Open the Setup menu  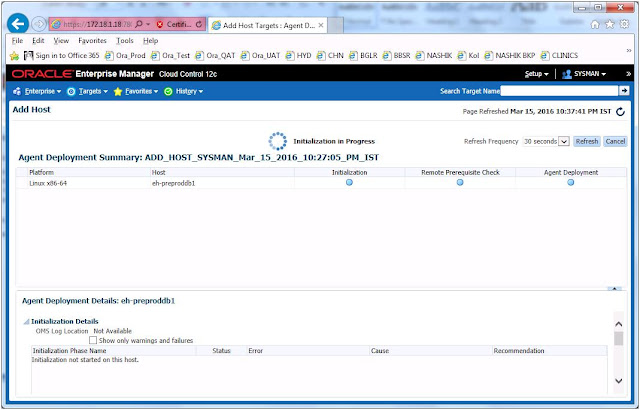point(536,74)
